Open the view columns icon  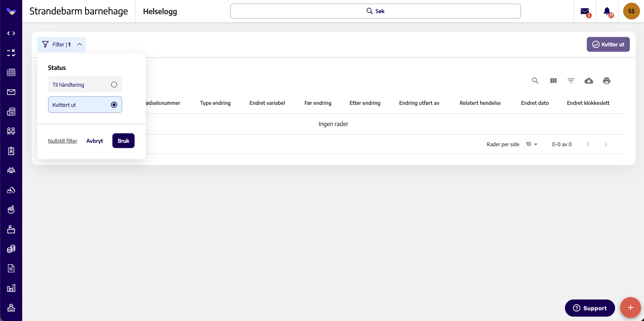553,81
